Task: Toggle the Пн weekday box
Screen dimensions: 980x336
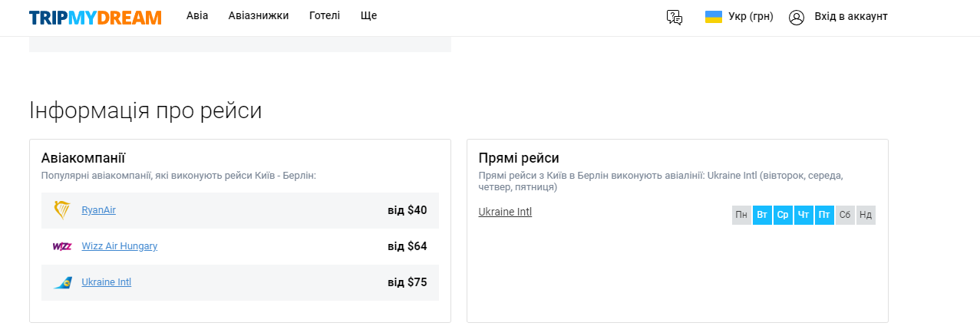Action: click(741, 215)
